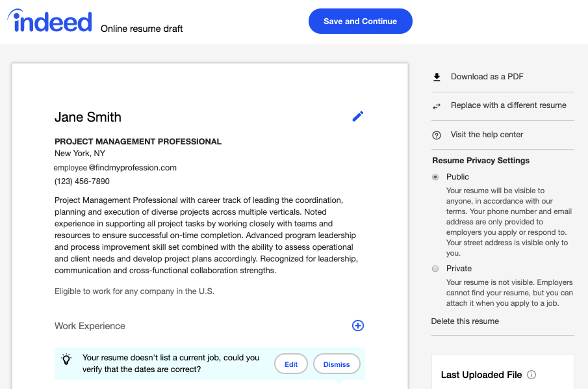Screen dimensions: 588x389
Task: Click Edit in the current job notice
Action: (291, 364)
